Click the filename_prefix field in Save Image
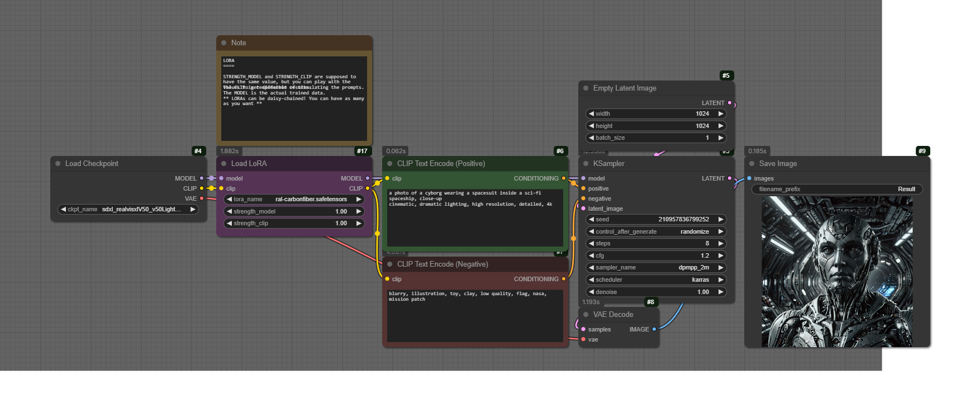Screen dimensions: 980x412 point(836,189)
